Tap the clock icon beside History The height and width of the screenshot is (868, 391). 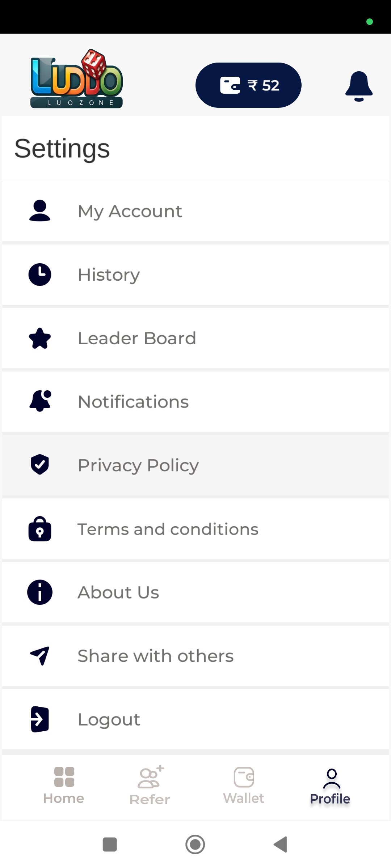pos(40,275)
